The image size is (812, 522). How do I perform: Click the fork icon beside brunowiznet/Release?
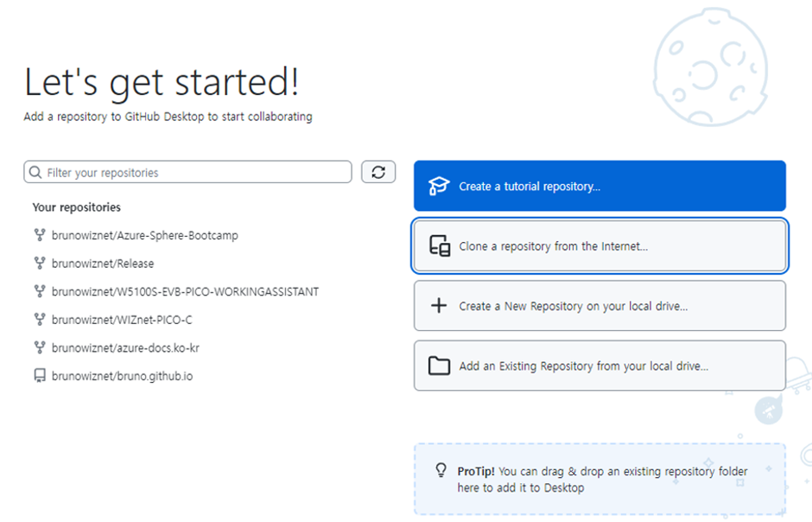pos(39,264)
